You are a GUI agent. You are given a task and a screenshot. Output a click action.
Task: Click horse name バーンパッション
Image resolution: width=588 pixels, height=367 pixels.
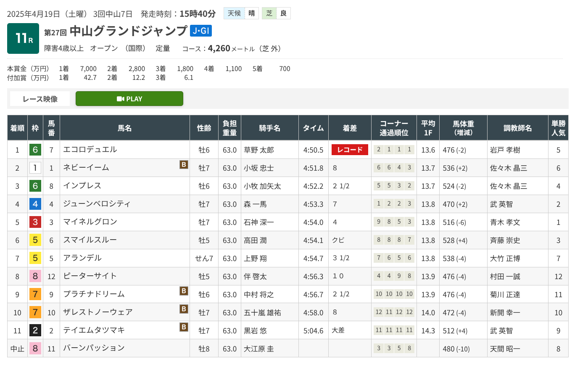point(94,348)
